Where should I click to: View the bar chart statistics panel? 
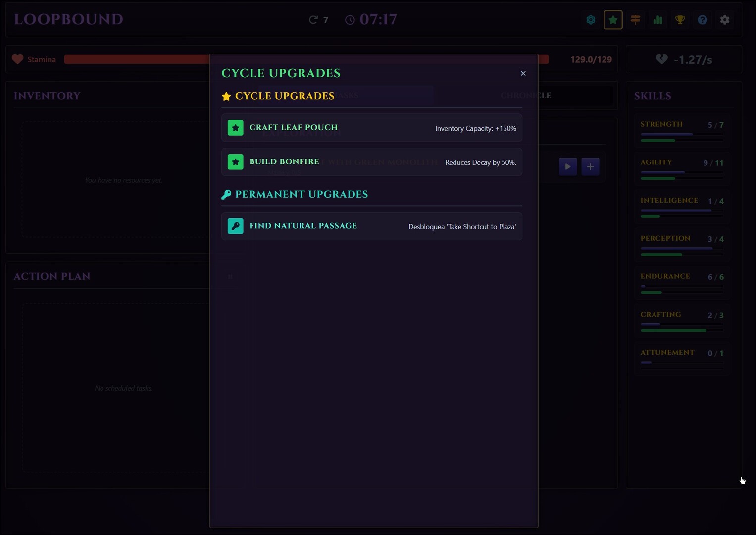click(x=657, y=20)
